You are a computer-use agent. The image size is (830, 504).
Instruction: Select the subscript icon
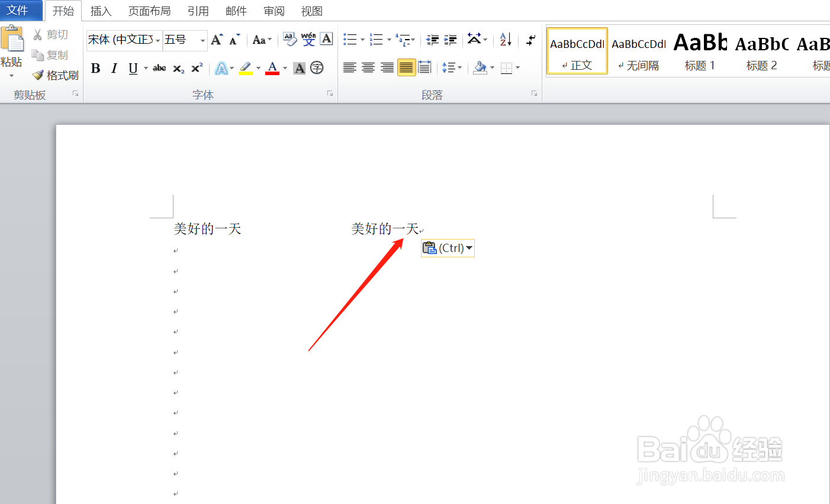(x=178, y=68)
